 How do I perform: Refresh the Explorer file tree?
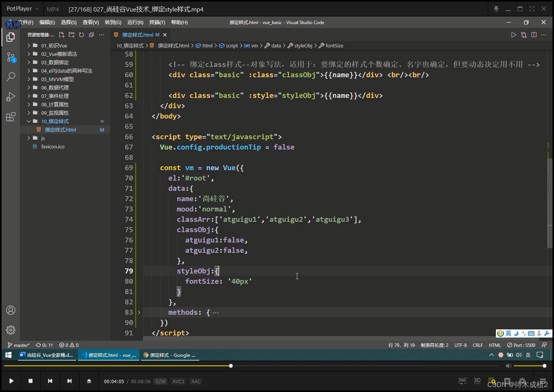pos(81,35)
